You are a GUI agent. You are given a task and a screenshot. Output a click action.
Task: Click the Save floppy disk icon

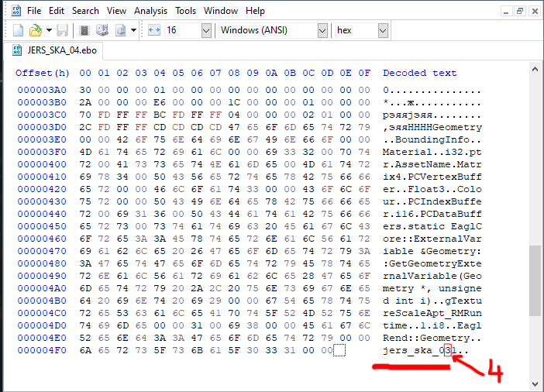[63, 30]
